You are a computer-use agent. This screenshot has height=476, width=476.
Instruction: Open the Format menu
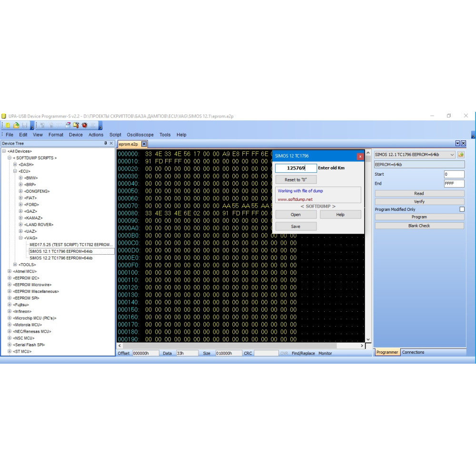point(56,135)
